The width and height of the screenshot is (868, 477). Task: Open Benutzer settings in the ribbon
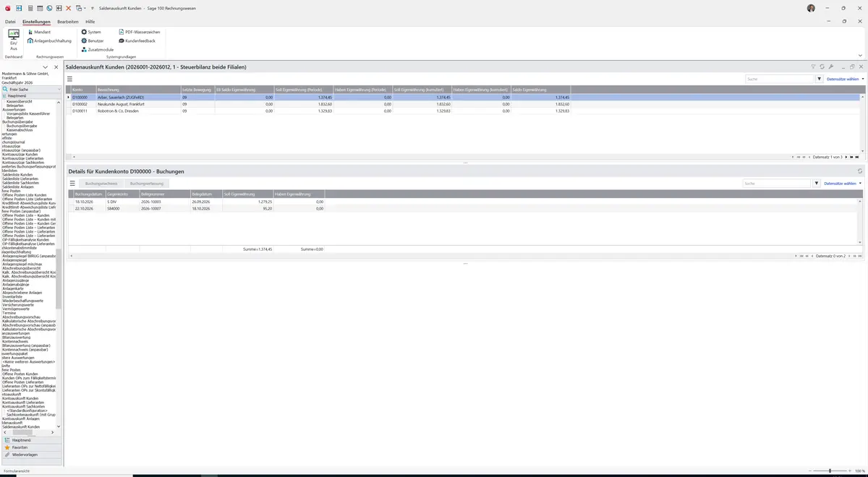(93, 40)
